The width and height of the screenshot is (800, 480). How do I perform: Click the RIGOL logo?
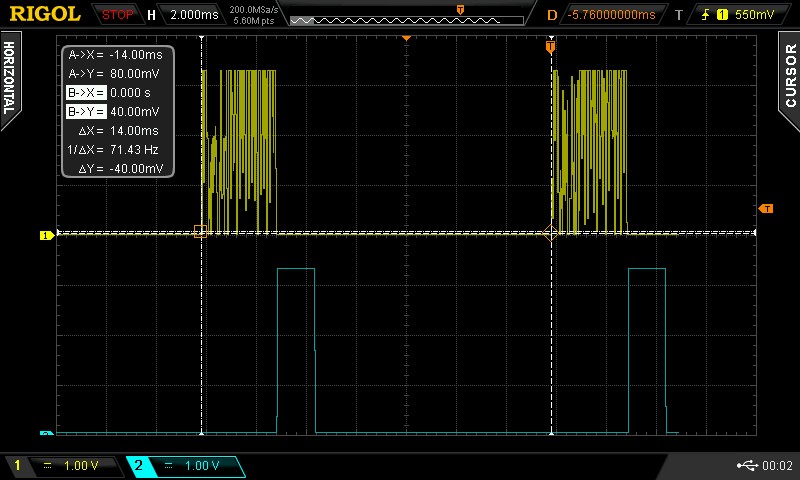(x=45, y=14)
